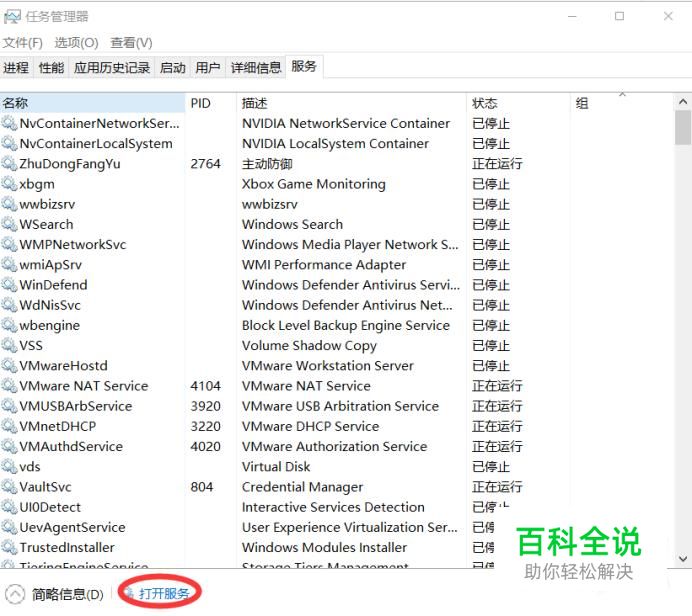Screen dimensions: 692x616
Task: Click the gear icon beside ZhuDongFangYu
Action: coord(9,164)
